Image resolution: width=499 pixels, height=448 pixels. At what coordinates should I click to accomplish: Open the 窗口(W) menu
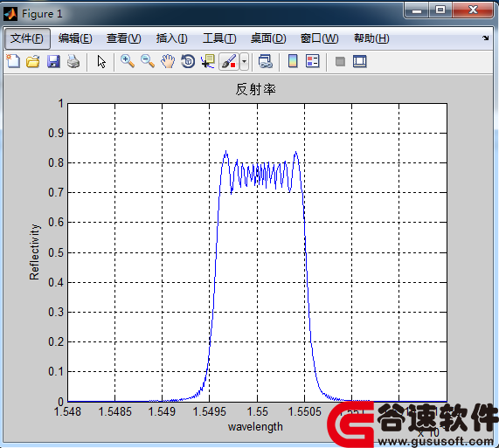click(320, 38)
